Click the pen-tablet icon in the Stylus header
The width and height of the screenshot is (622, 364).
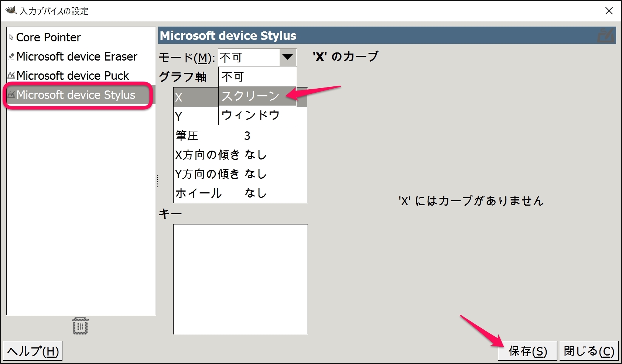[x=606, y=35]
